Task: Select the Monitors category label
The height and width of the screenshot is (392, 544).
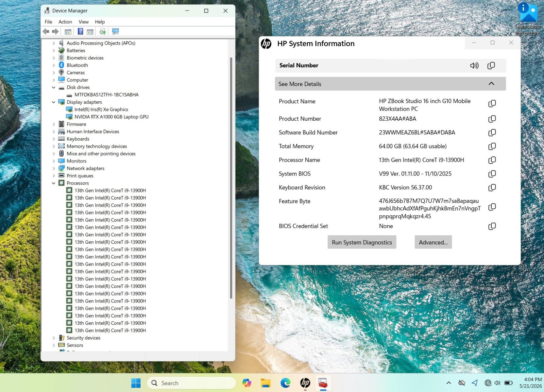Action: 76,161
